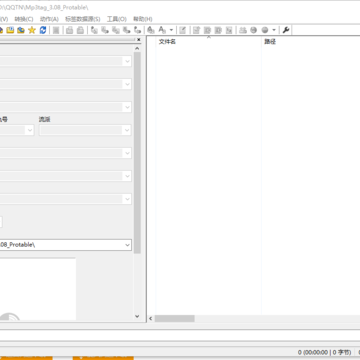This screenshot has width=360, height=360.
Task: Click the Filename to Tag convert icon
Action: point(105,30)
